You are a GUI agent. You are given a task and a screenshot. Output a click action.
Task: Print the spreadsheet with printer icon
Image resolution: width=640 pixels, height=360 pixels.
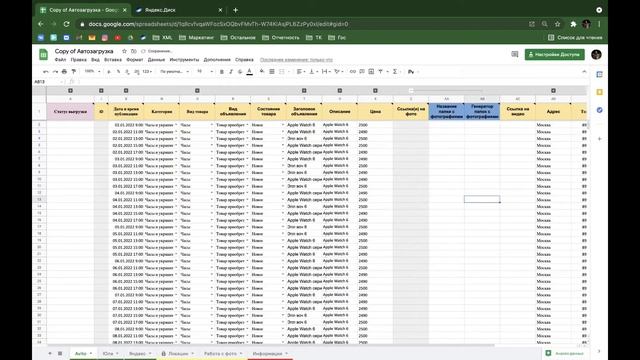pos(64,71)
